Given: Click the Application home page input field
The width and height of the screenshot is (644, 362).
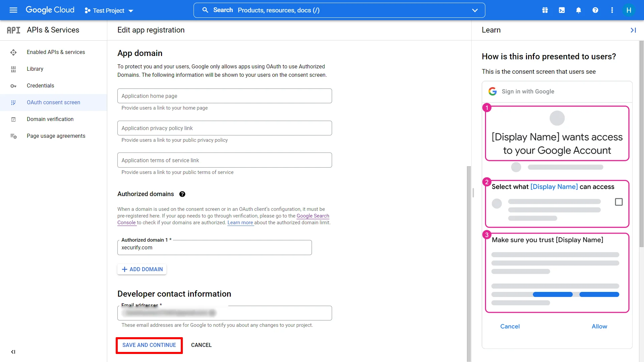Looking at the screenshot, I should click(x=225, y=96).
